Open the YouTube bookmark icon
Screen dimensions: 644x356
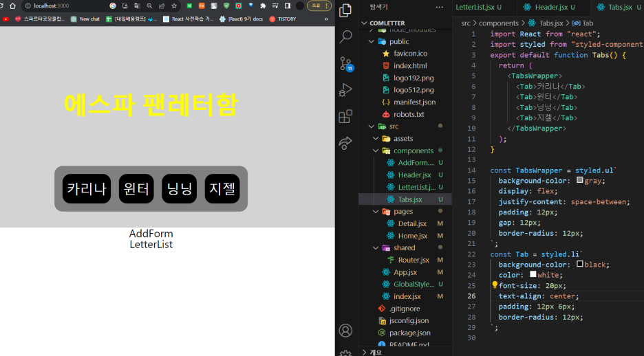(x=6, y=19)
